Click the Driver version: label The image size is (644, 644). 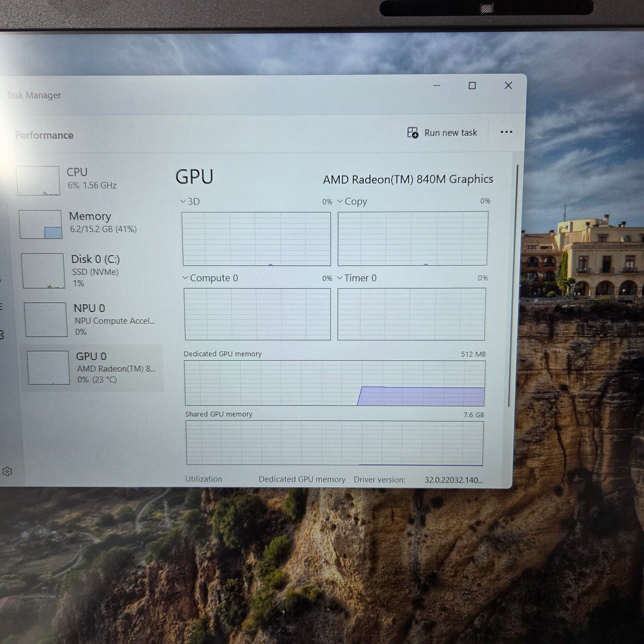coord(379,480)
